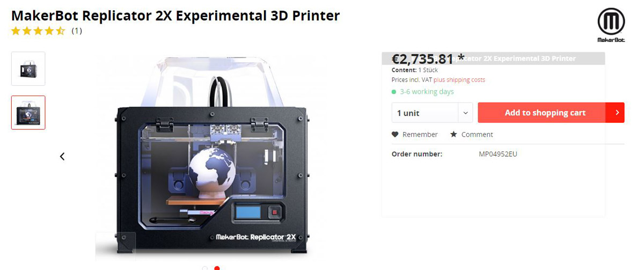Select the first carousel dot indicator
The image size is (644, 270).
point(205,268)
